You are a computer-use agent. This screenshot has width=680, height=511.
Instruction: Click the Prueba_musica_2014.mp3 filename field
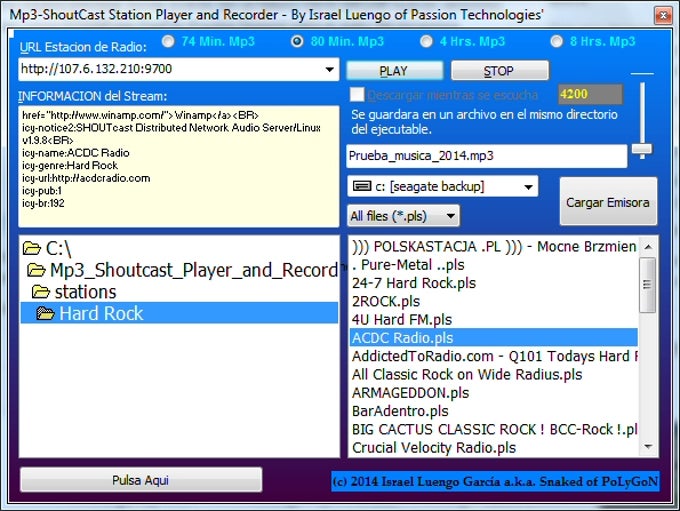(x=487, y=156)
